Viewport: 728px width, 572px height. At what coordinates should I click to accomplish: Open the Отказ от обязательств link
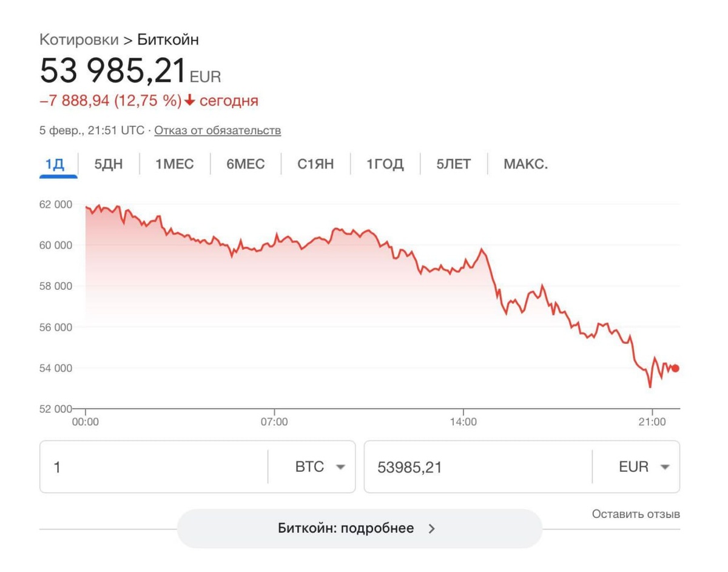click(x=217, y=130)
